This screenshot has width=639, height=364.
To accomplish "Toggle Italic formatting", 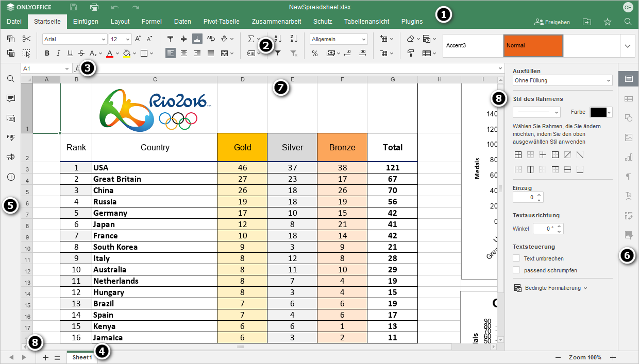I will point(58,53).
